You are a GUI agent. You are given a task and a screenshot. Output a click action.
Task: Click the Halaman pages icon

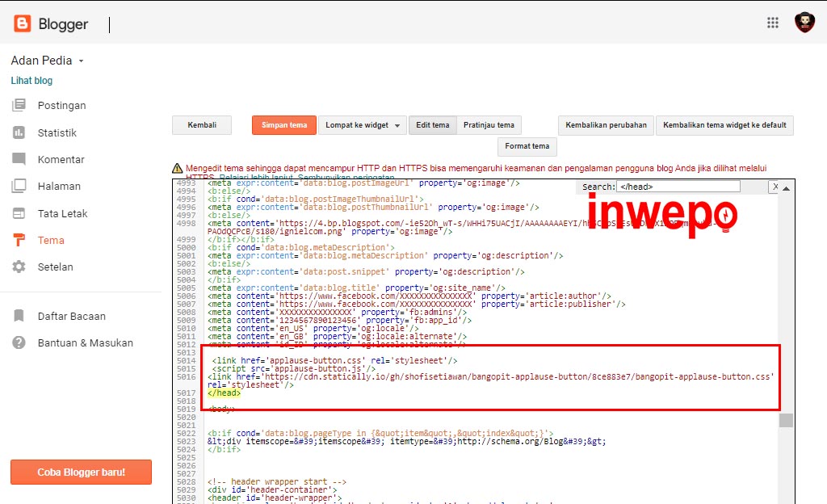19,186
